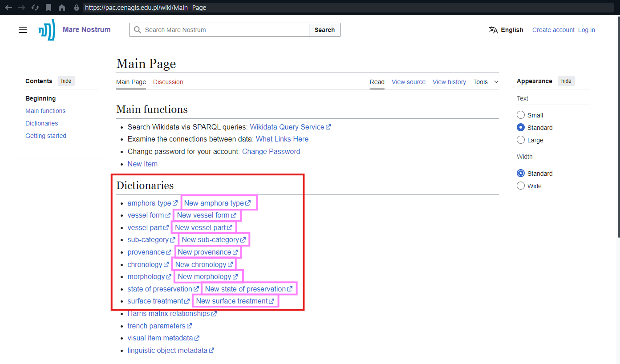
Task: Click New chronology link
Action: tap(204, 264)
